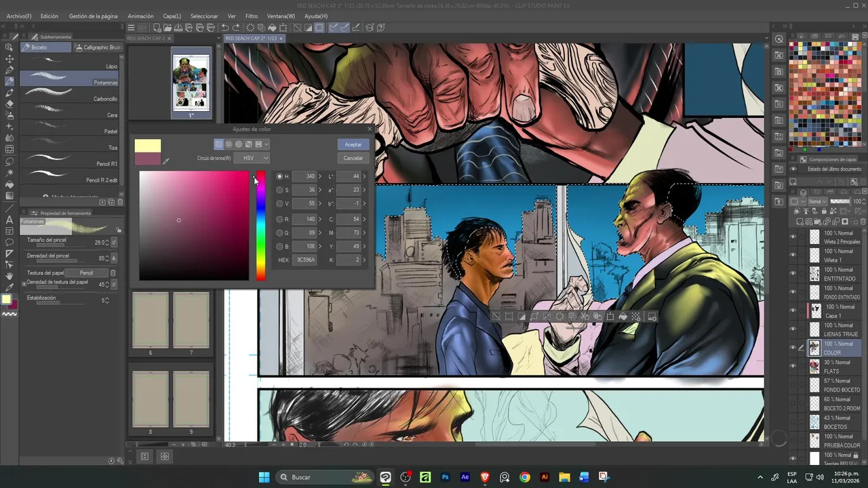Click the Deselect icon in command bar
868x488 pixels.
point(297,28)
